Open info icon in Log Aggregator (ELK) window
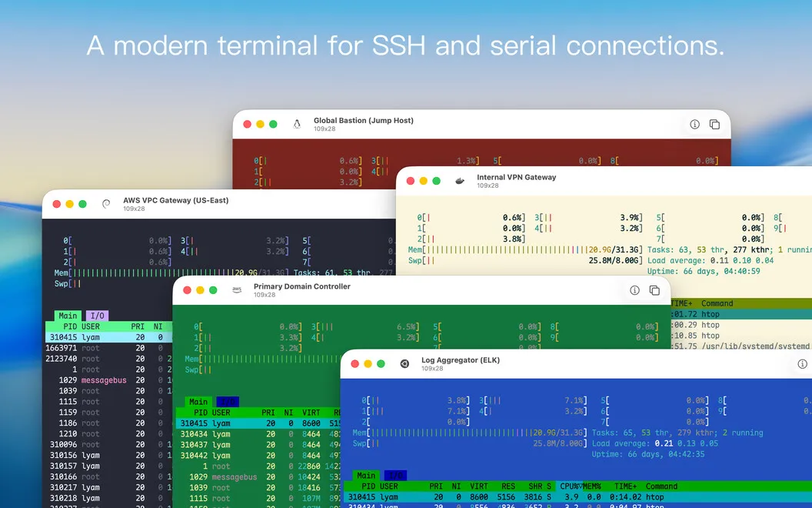The width and height of the screenshot is (812, 508). 802,364
